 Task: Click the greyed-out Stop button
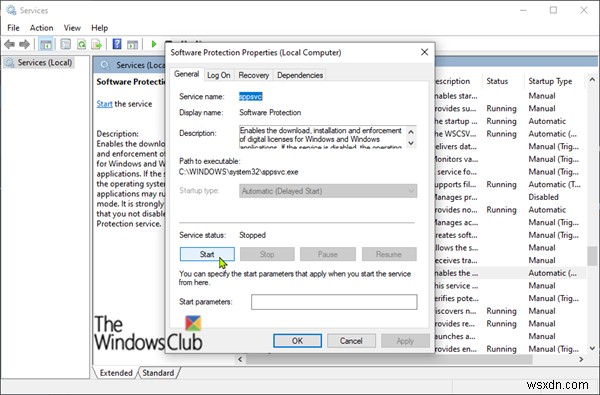267,254
